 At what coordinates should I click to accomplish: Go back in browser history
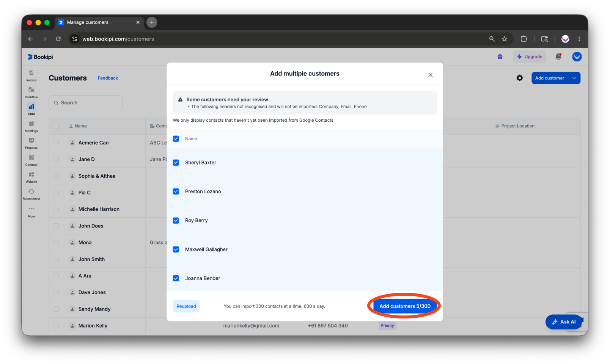point(31,39)
